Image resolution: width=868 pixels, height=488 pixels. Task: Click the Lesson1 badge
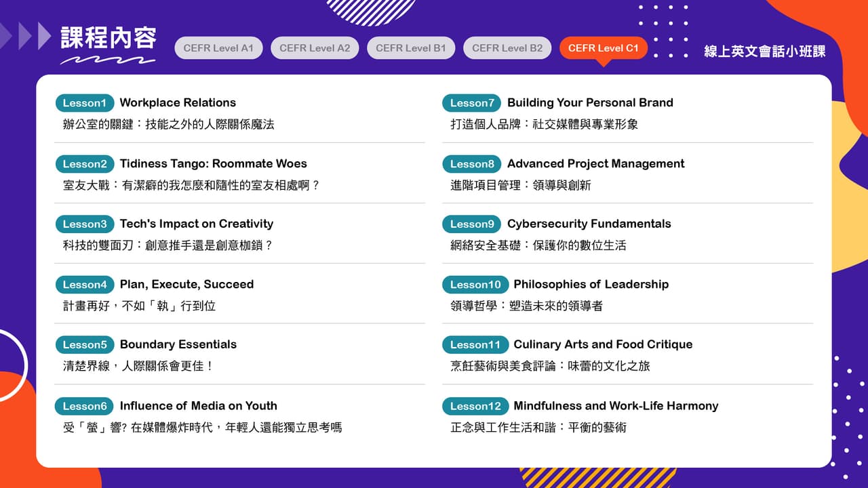[85, 103]
